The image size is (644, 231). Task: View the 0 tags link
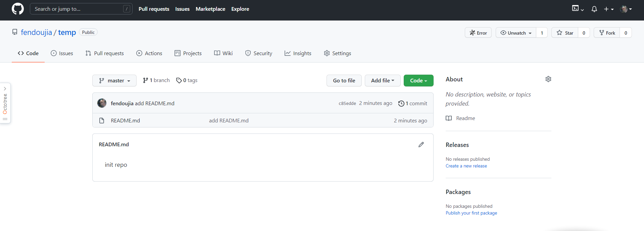(x=187, y=80)
